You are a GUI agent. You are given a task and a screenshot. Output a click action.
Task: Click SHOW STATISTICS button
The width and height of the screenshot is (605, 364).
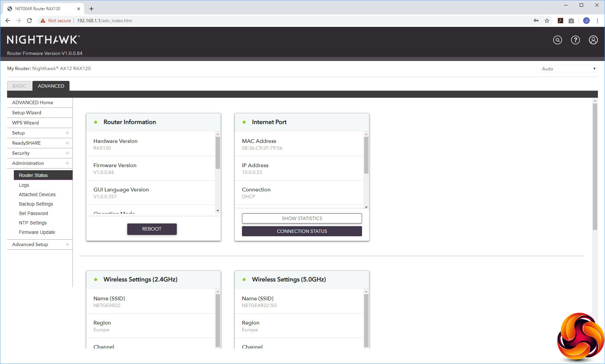(x=302, y=218)
